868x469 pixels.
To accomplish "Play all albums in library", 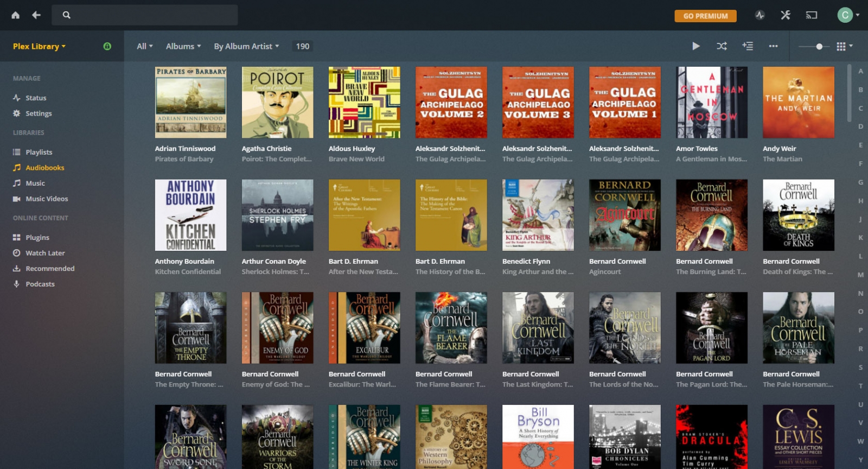I will tap(695, 46).
